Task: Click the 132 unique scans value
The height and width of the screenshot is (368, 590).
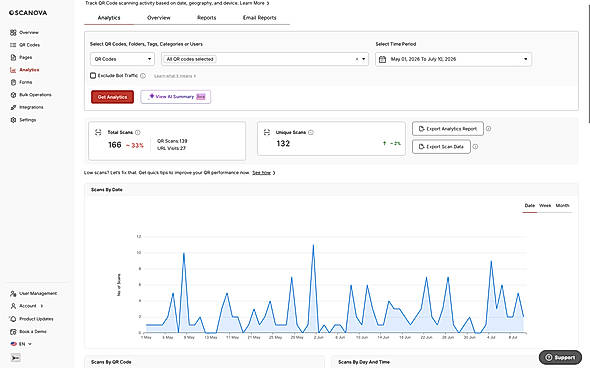Action: coord(283,143)
